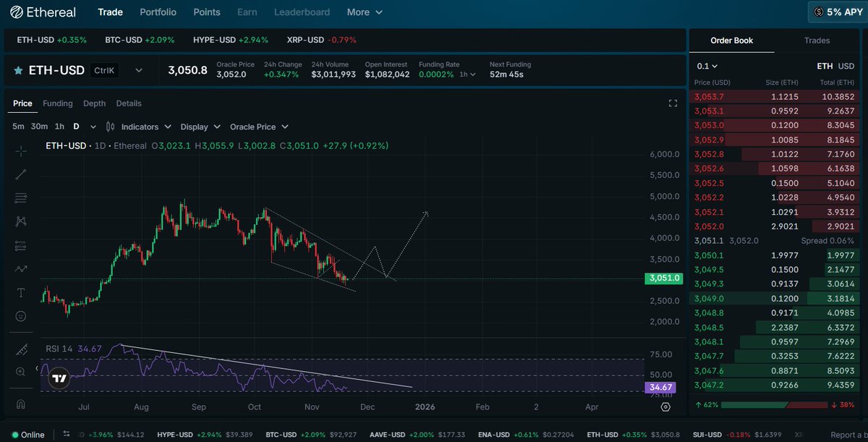
Task: Click the ask price 3,052.0 row
Action: click(775, 226)
